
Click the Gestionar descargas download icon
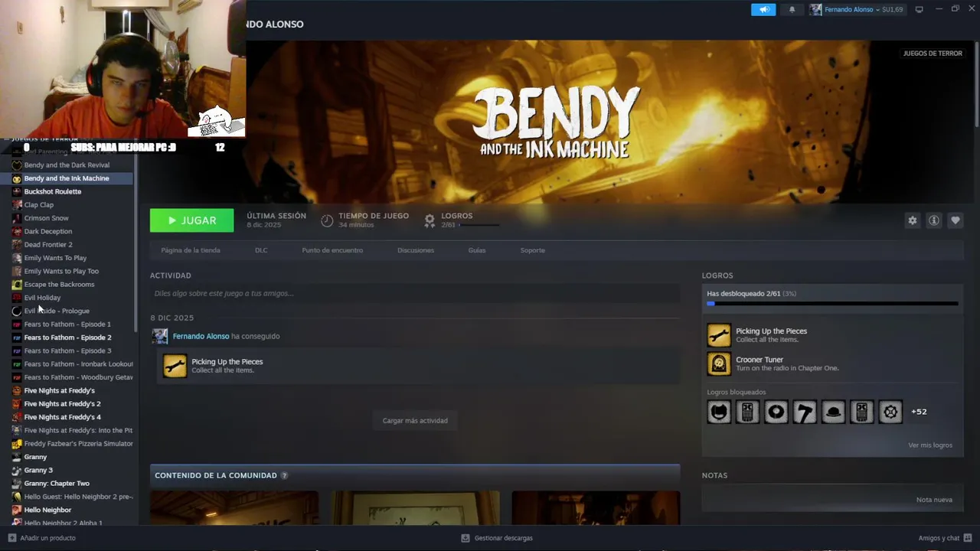coord(465,538)
